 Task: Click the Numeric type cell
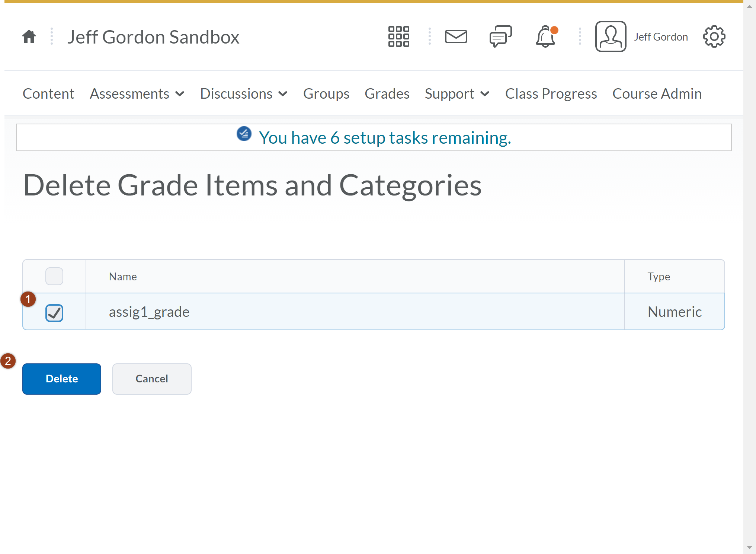pos(675,312)
